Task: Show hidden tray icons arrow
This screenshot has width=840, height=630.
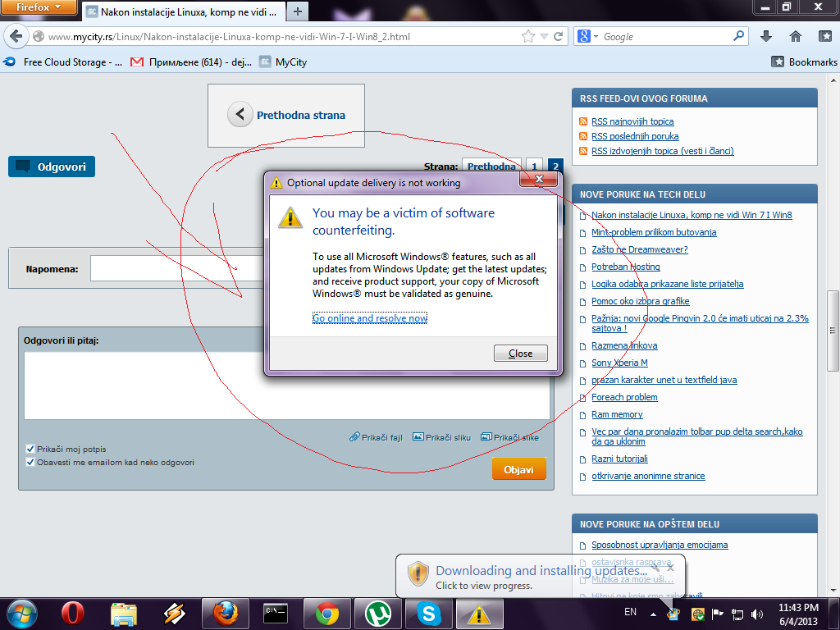Action: click(x=653, y=614)
